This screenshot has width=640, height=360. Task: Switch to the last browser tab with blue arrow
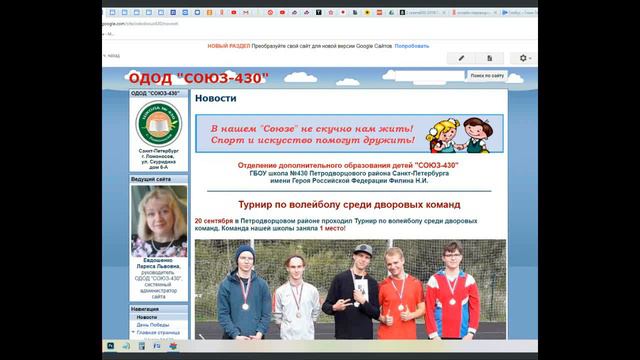[519, 13]
